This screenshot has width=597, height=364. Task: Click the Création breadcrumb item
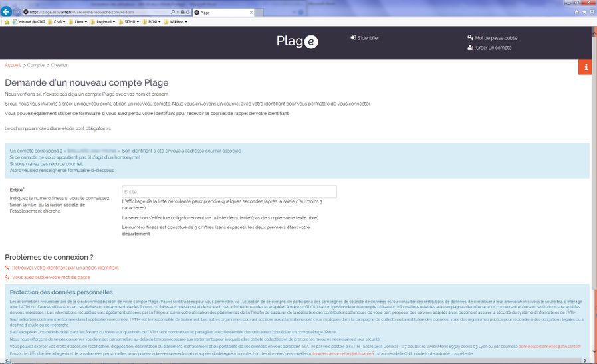pos(60,65)
